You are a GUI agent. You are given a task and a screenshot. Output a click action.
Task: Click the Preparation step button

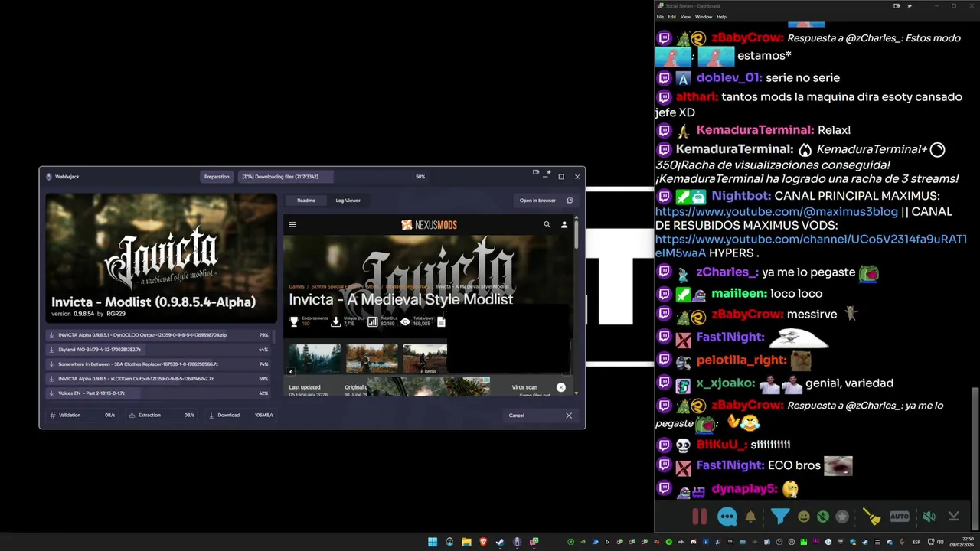217,177
